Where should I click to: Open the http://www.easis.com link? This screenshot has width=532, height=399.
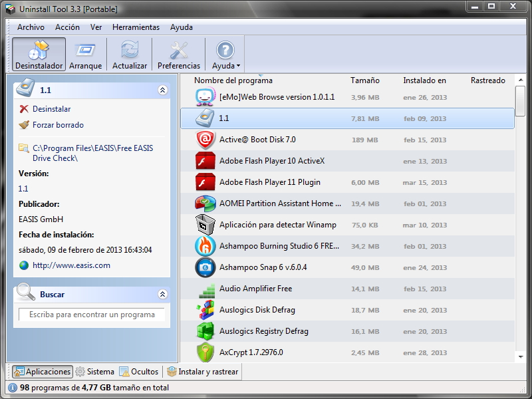[71, 265]
